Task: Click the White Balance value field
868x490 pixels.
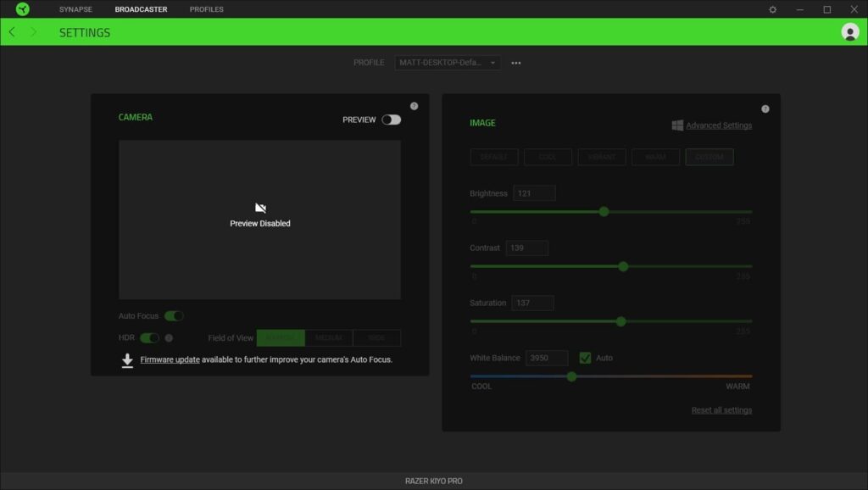Action: [547, 359]
